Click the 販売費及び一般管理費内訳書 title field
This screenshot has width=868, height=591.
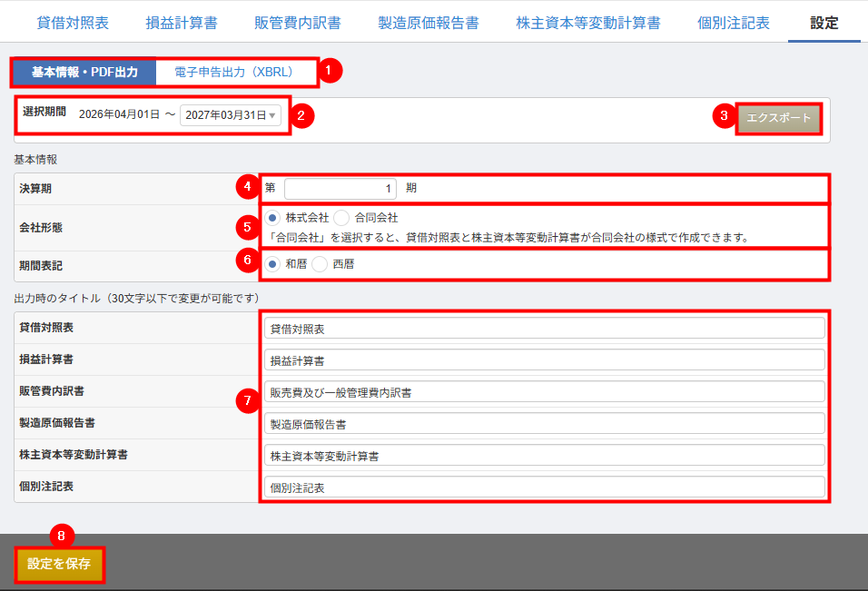click(x=545, y=392)
